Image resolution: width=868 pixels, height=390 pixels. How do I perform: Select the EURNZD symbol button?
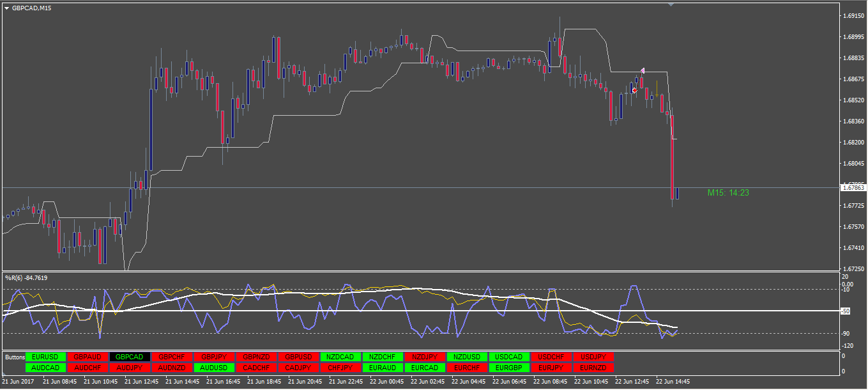[x=593, y=368]
